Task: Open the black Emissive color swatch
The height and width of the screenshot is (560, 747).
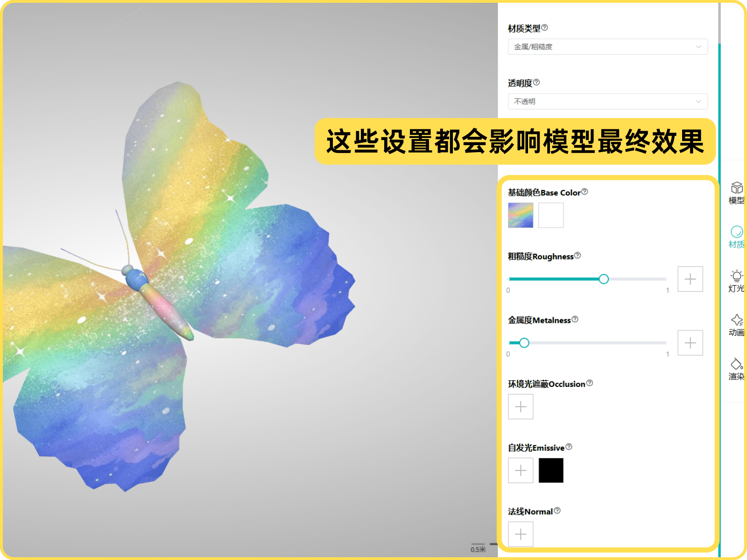Action: point(551,470)
